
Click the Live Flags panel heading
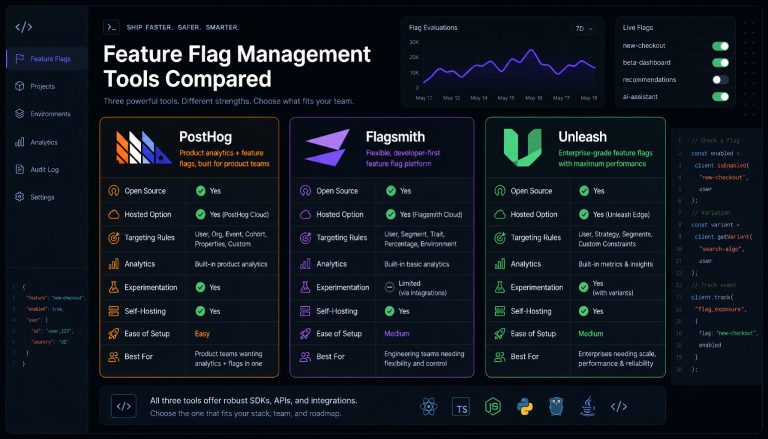[x=638, y=28]
